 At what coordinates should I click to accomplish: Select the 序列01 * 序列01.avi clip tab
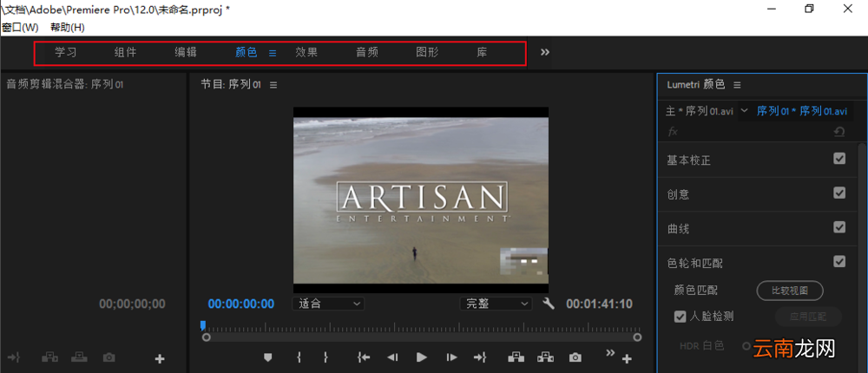coord(801,111)
